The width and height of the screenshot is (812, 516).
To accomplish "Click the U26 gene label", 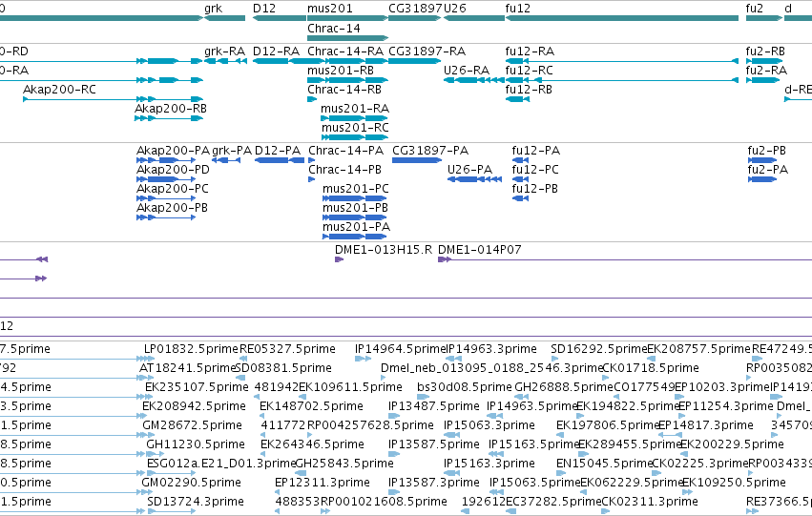I will pos(455,9).
